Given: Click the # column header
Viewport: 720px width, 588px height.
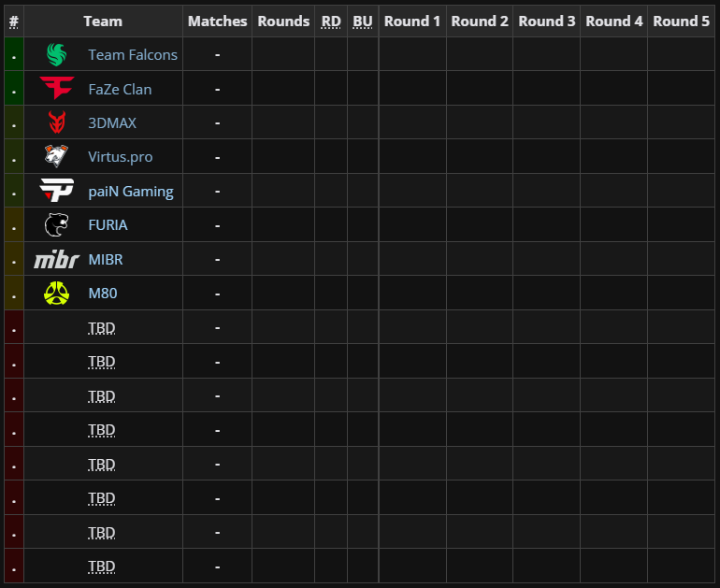Looking at the screenshot, I should tap(14, 22).
